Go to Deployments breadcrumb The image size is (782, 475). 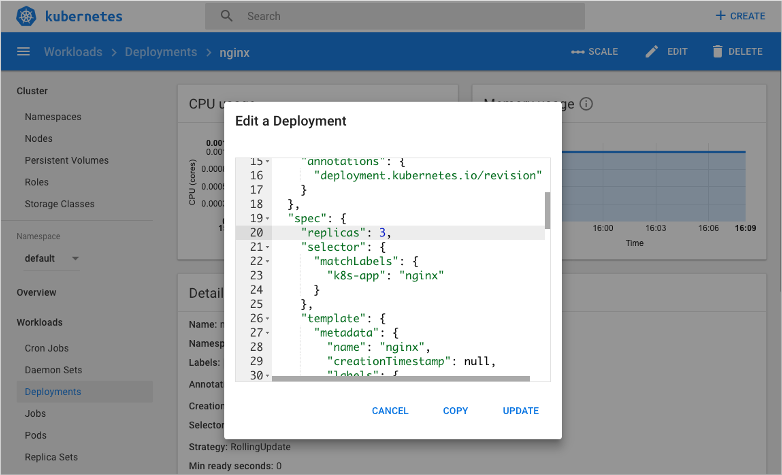(161, 52)
